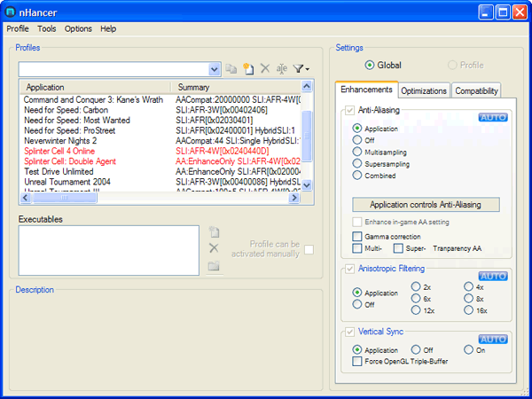
Task: Click the Anisotropic Filtering AUTO badge
Action: coord(493,276)
